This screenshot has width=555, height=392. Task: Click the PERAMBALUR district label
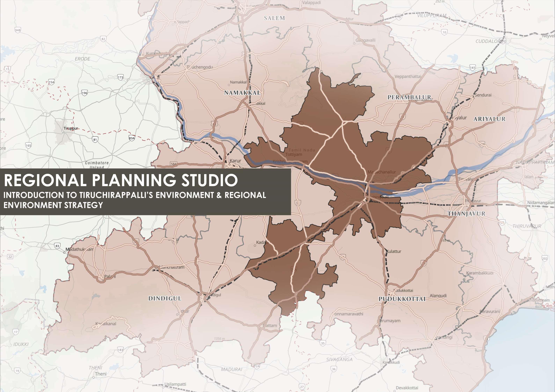[409, 97]
